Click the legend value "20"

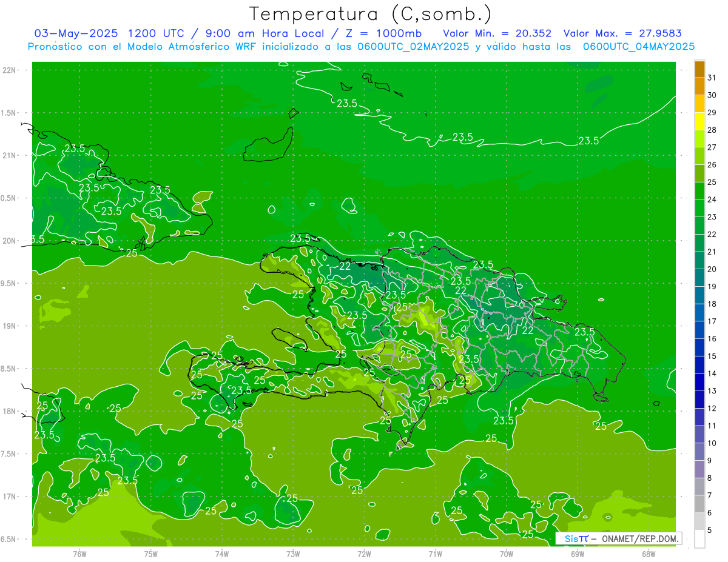(x=712, y=269)
